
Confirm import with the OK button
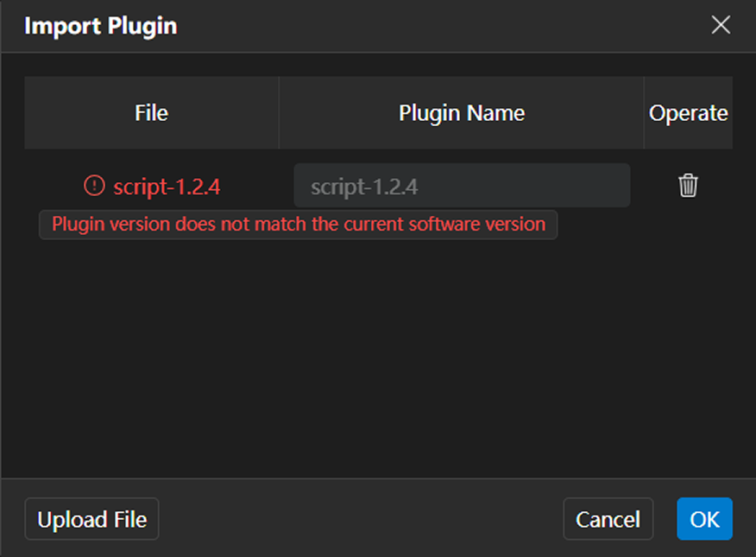click(x=704, y=519)
